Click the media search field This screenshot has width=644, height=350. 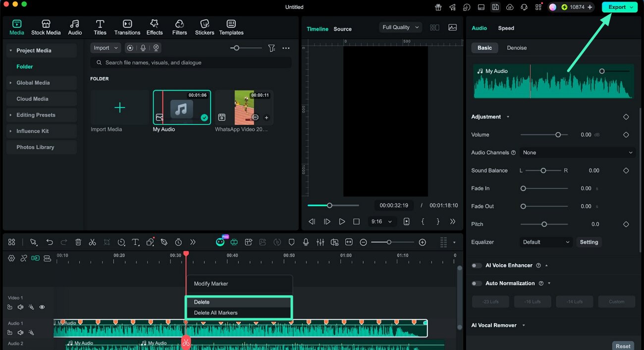191,63
